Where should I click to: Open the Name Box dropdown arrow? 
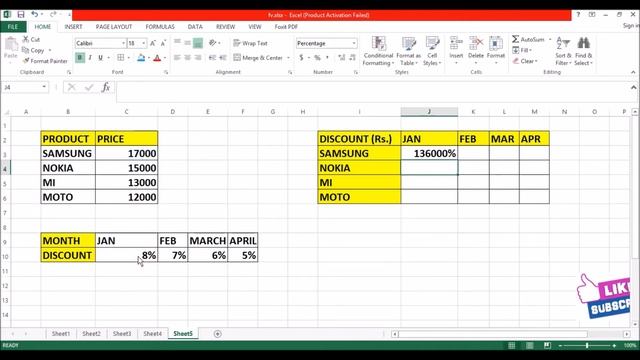point(44,87)
